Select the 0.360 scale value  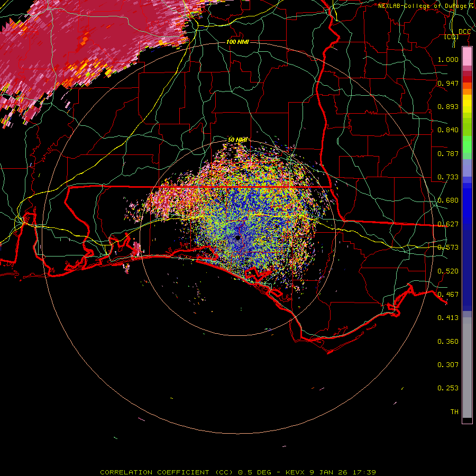coord(448,342)
